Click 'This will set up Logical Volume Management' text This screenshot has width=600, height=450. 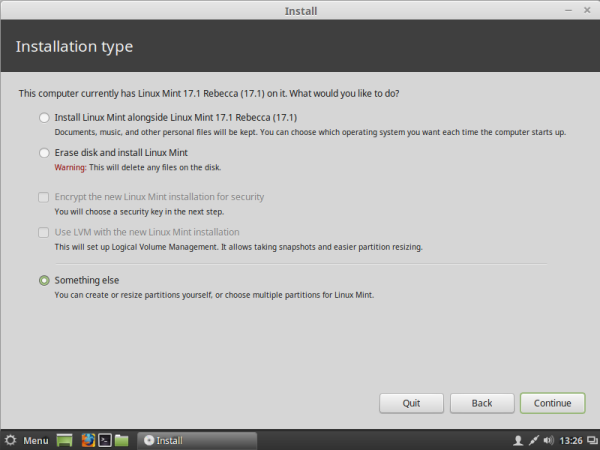pyautogui.click(x=136, y=247)
